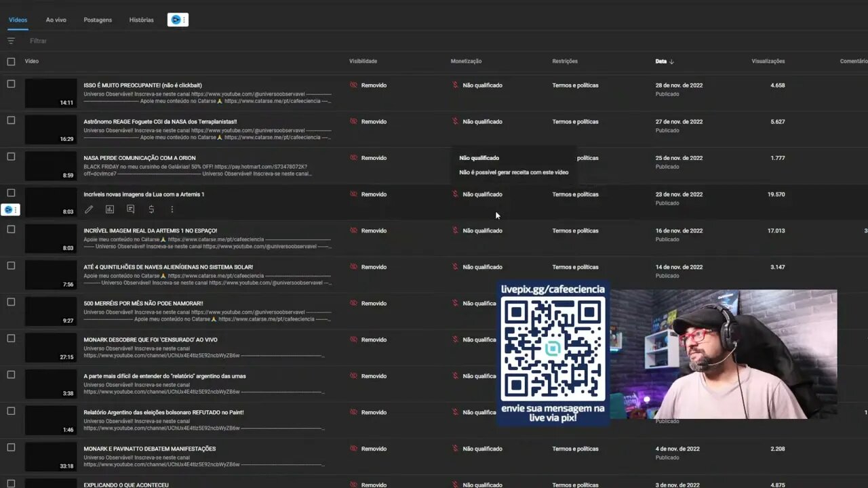Click removed-visibility icon for INCRÍVEL IMAGEM REAL video

(x=353, y=230)
